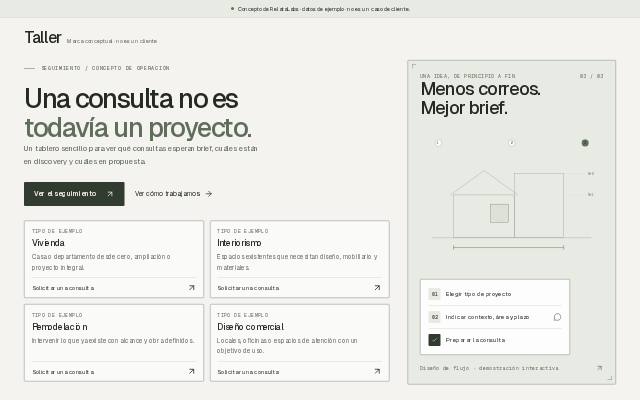640x400 pixels.
Task: Click the '01' number badge in steps list
Action: point(434,294)
